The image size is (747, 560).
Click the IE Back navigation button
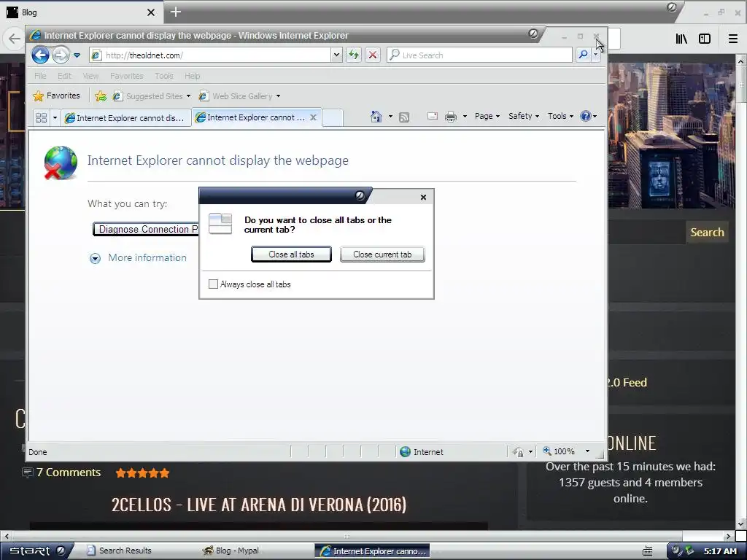[41, 55]
